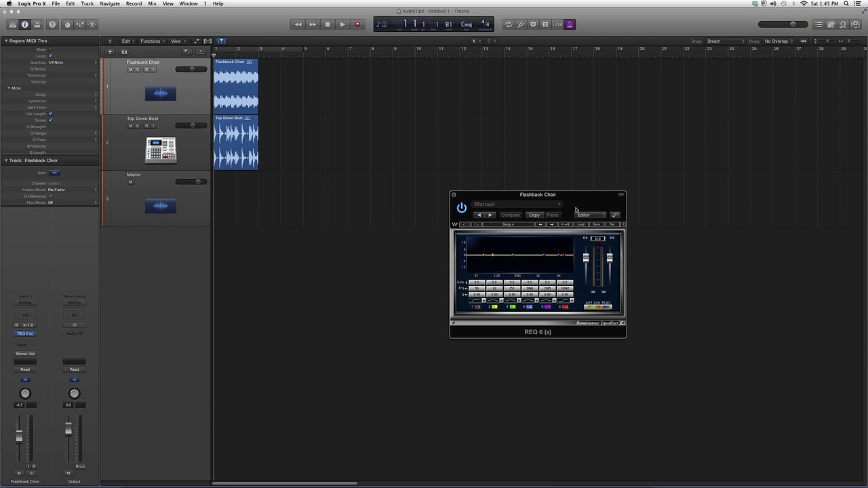Show Smart Controls knob button
Screen dimensions: 868x488
click(x=67, y=24)
